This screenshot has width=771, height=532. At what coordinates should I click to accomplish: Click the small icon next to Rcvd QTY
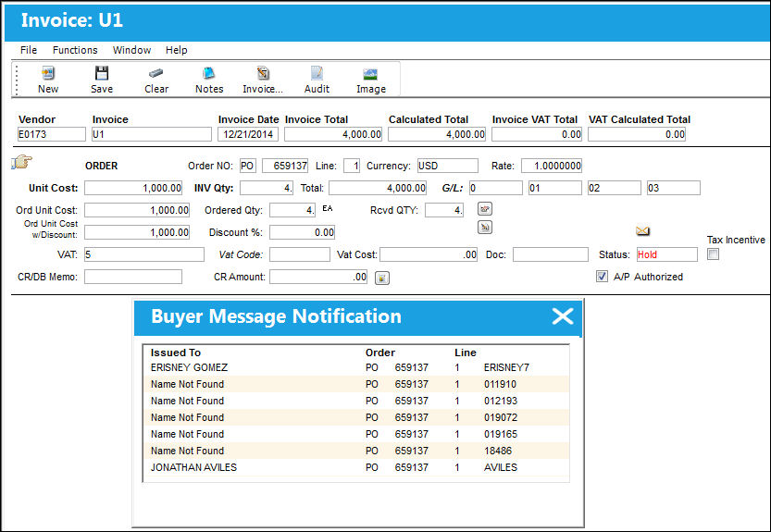click(485, 209)
